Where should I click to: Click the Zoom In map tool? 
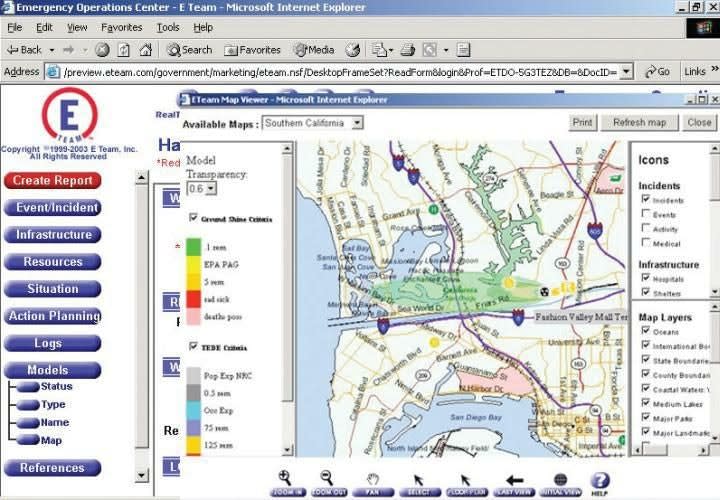point(285,482)
